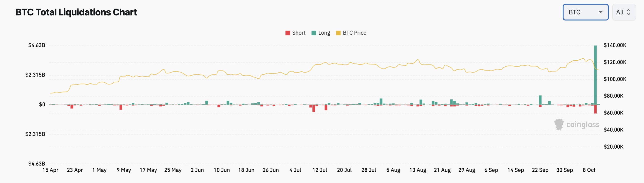Click the green Long legend square
This screenshot has width=644, height=183.
[x=314, y=33]
